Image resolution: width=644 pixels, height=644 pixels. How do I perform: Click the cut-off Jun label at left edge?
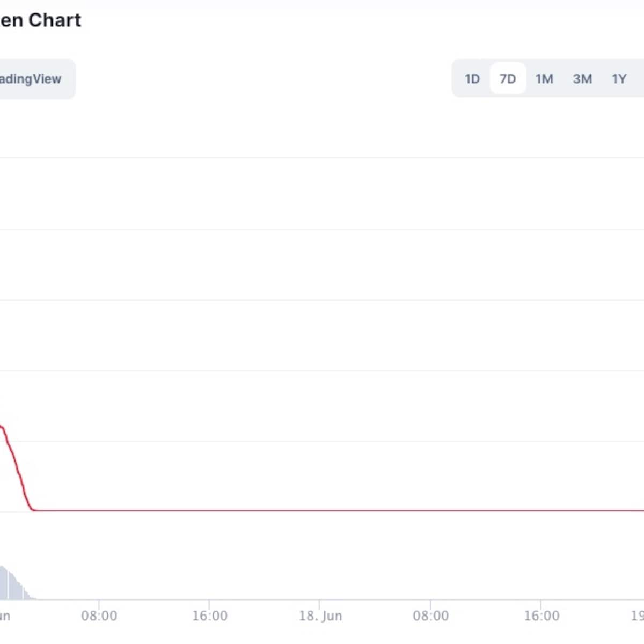(x=4, y=616)
